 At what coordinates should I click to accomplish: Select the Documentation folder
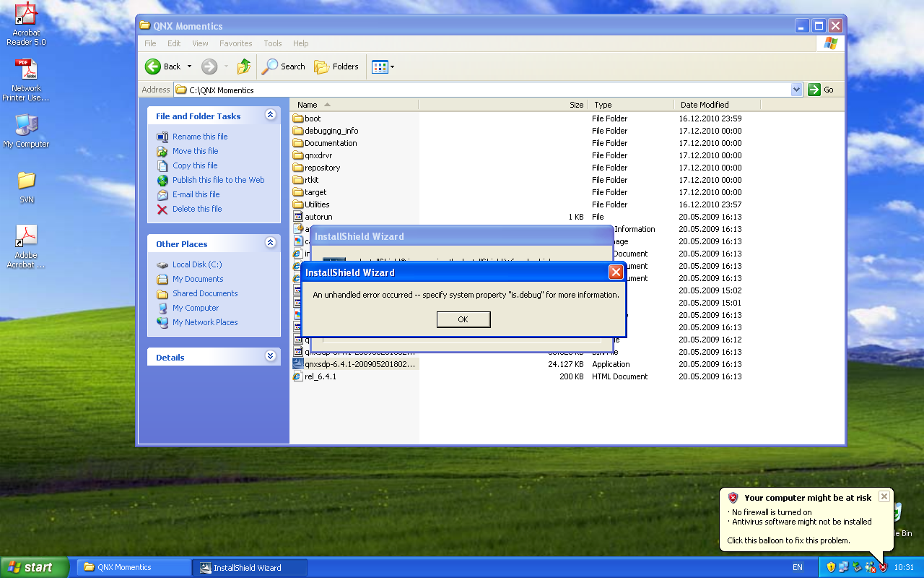click(x=330, y=143)
